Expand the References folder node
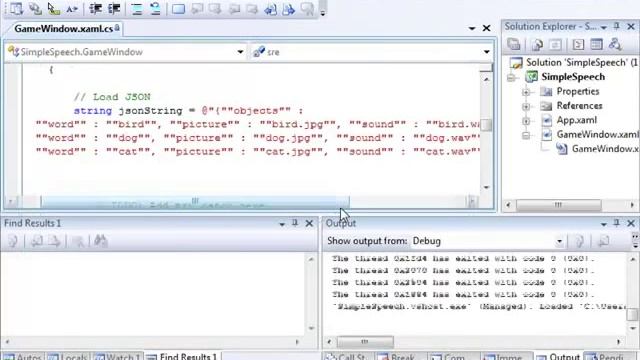 (526, 107)
